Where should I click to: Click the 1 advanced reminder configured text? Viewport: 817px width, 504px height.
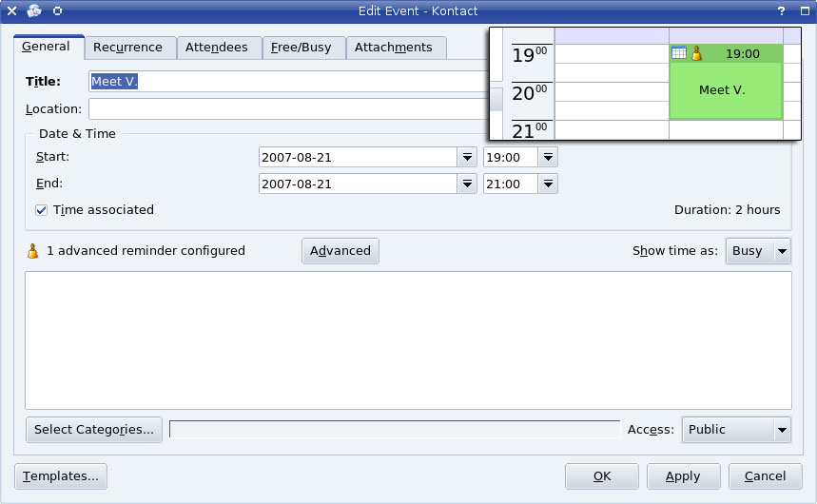(146, 251)
